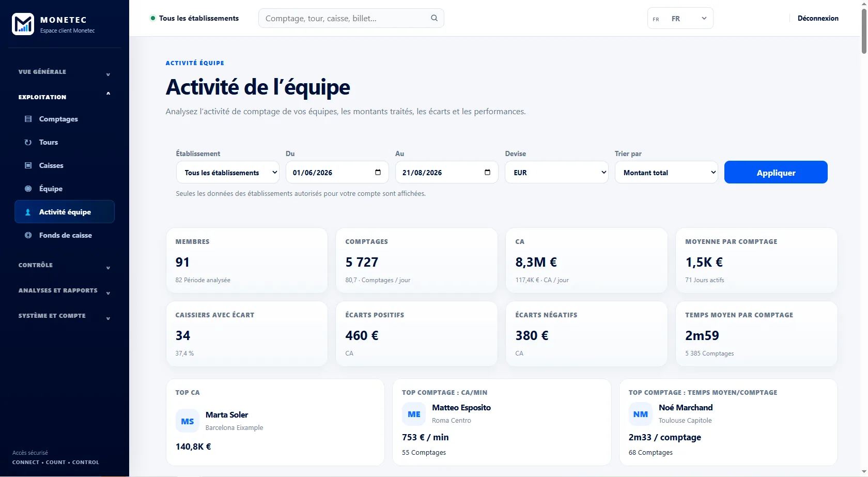Image resolution: width=868 pixels, height=477 pixels.
Task: Open the FR language selector
Action: click(680, 18)
